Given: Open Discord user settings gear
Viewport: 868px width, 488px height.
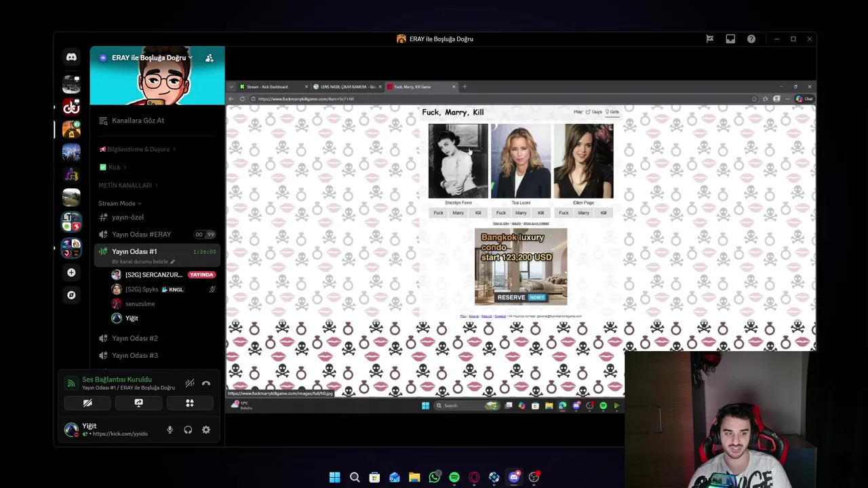Looking at the screenshot, I should pos(206,430).
